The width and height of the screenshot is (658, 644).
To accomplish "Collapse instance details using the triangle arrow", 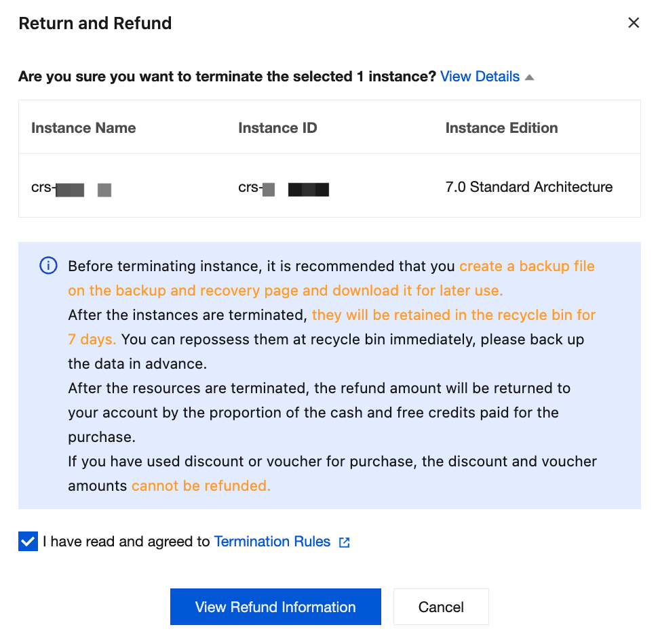I will tap(530, 77).
